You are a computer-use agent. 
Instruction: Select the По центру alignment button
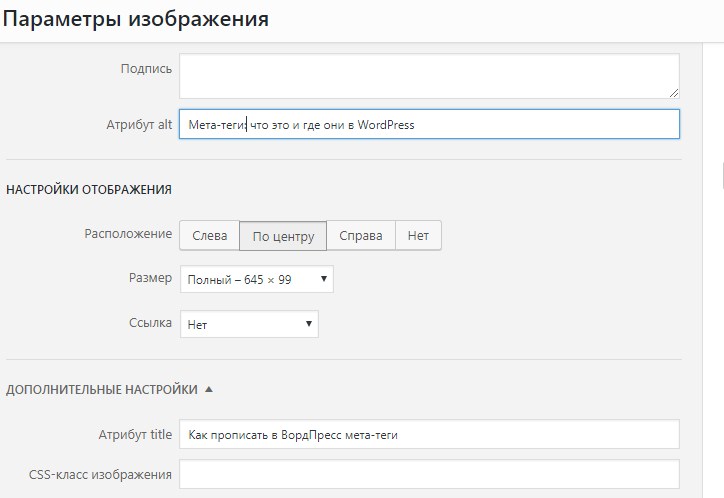click(283, 235)
